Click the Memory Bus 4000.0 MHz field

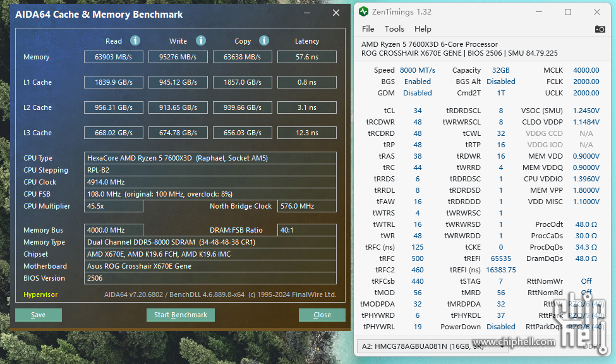pos(114,230)
